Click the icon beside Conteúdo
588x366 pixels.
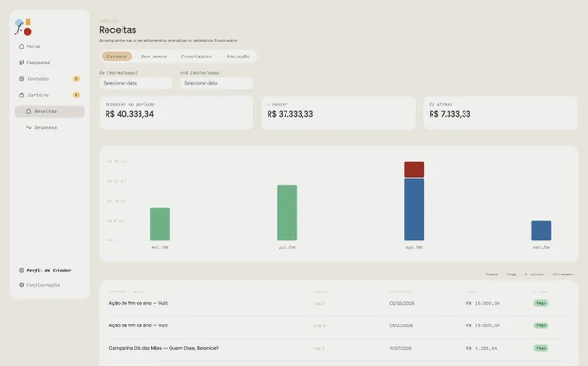click(21, 79)
